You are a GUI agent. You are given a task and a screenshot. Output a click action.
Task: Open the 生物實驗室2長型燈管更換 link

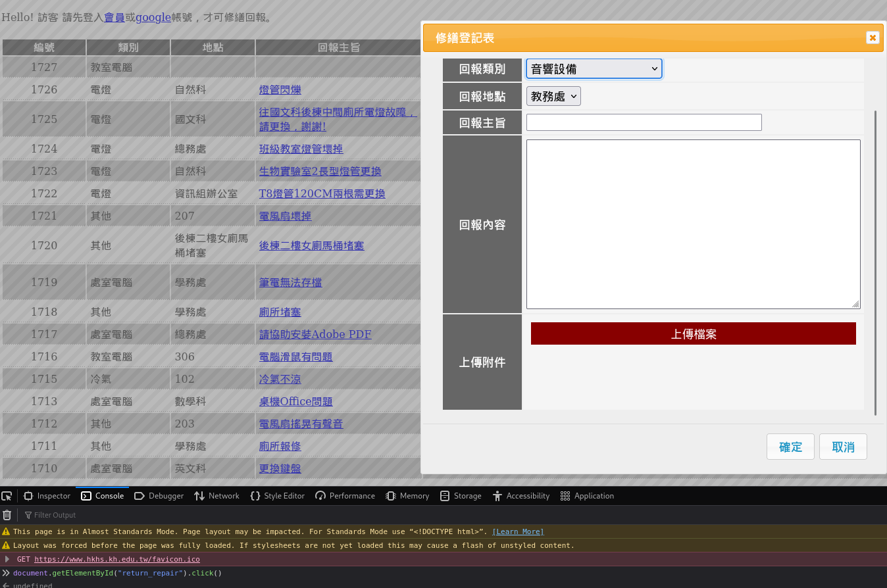coord(320,171)
